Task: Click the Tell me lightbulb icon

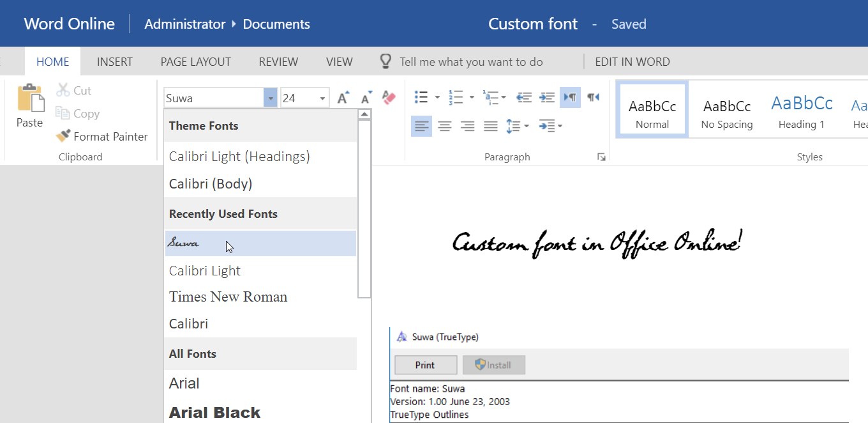Action: point(385,61)
